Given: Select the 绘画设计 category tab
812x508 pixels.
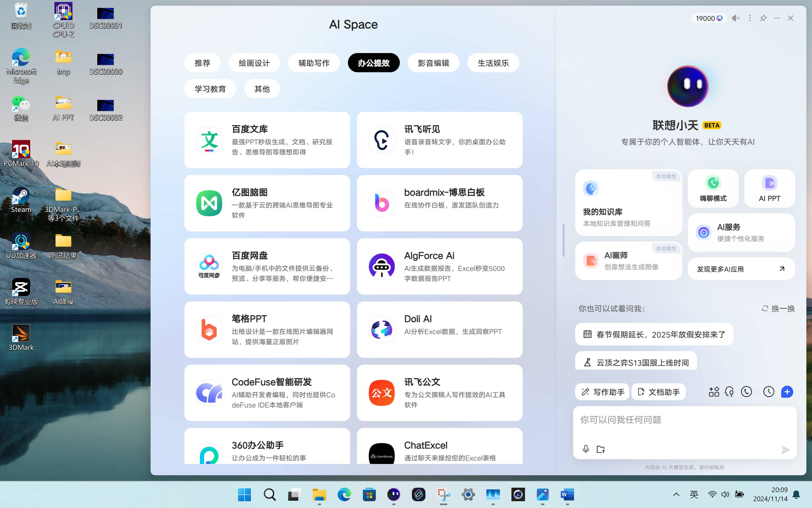Looking at the screenshot, I should point(254,63).
